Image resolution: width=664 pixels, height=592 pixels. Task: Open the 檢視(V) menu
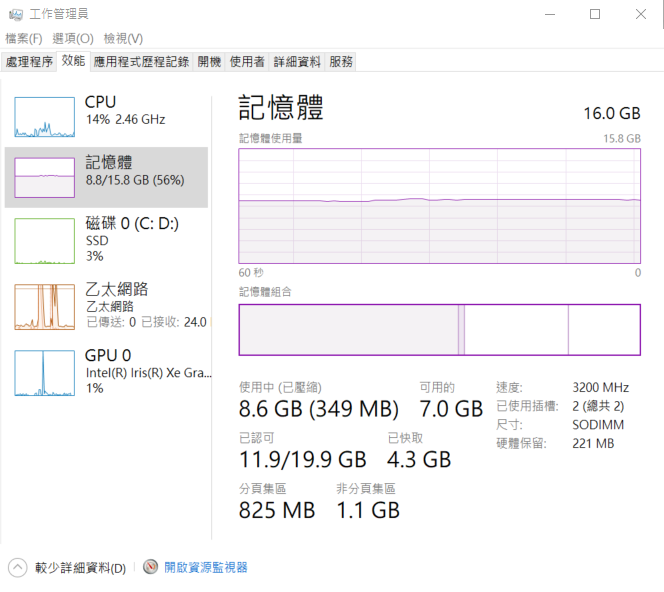pos(123,39)
